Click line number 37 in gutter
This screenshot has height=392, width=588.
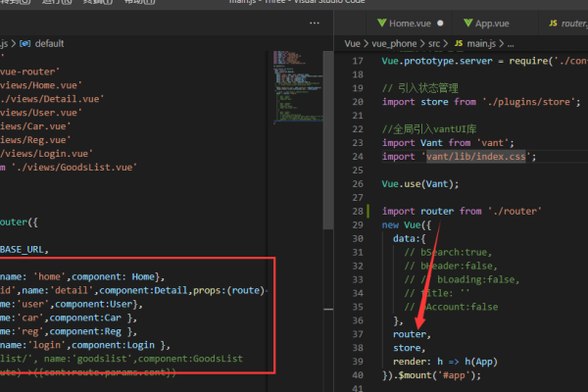[358, 334]
